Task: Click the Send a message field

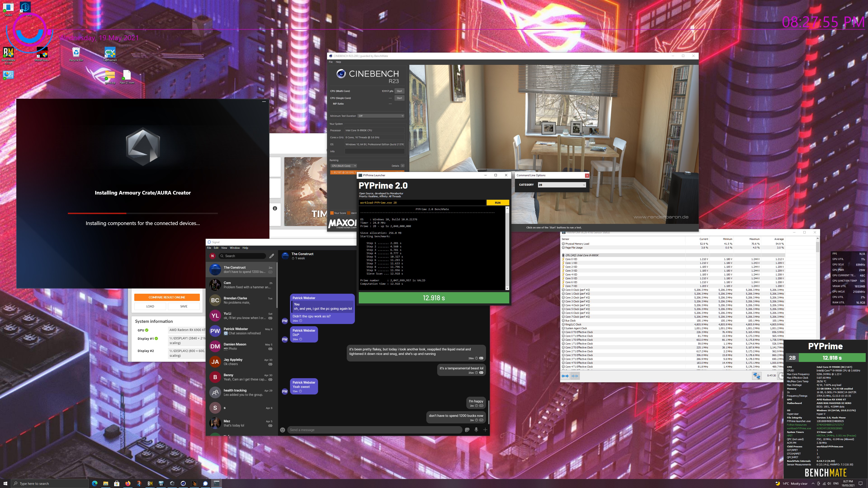Action: (374, 430)
